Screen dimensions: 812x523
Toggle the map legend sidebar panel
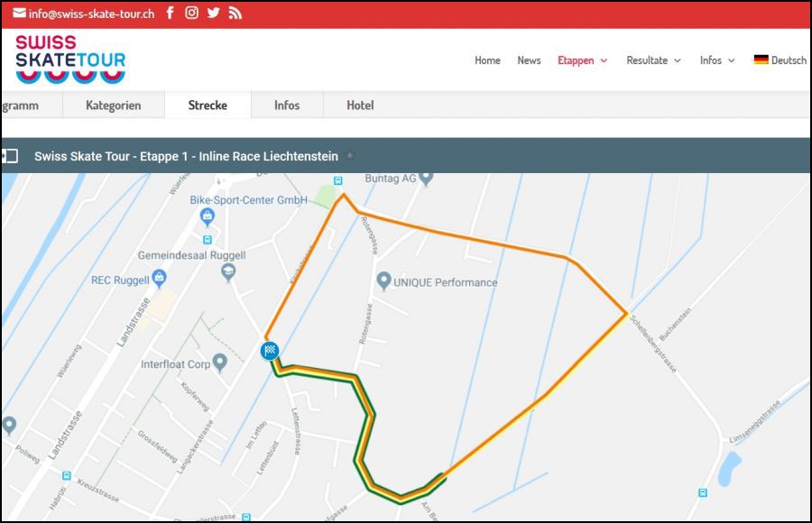(9, 156)
